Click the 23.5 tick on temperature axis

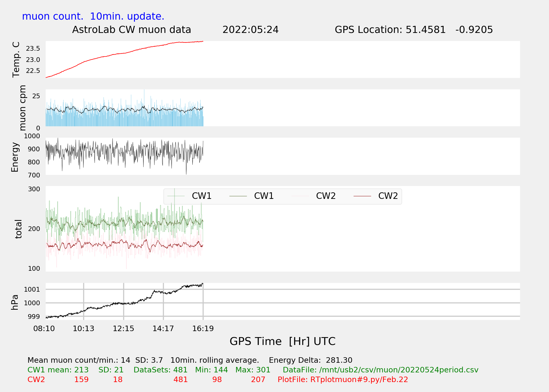coord(33,49)
